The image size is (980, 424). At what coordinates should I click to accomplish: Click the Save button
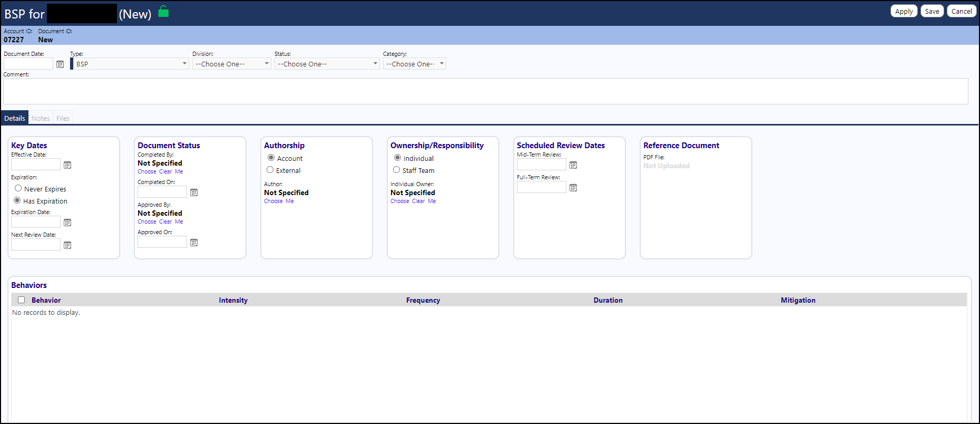(x=932, y=11)
